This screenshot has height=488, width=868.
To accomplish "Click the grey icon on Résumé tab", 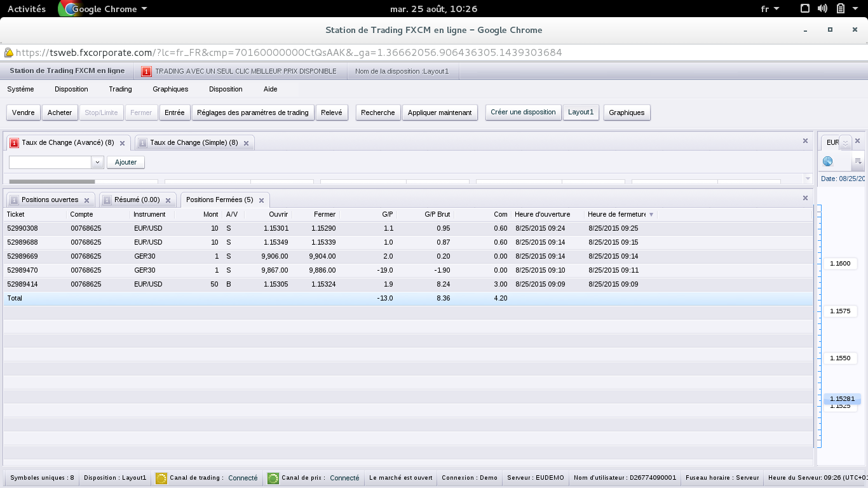I will (x=106, y=200).
